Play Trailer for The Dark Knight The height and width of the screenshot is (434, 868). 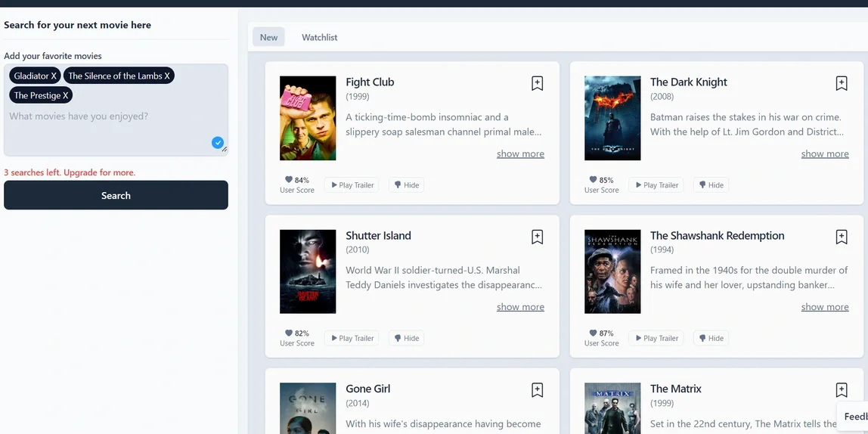[656, 185]
